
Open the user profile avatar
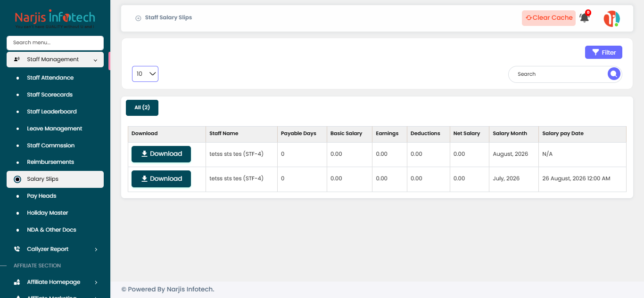point(611,18)
